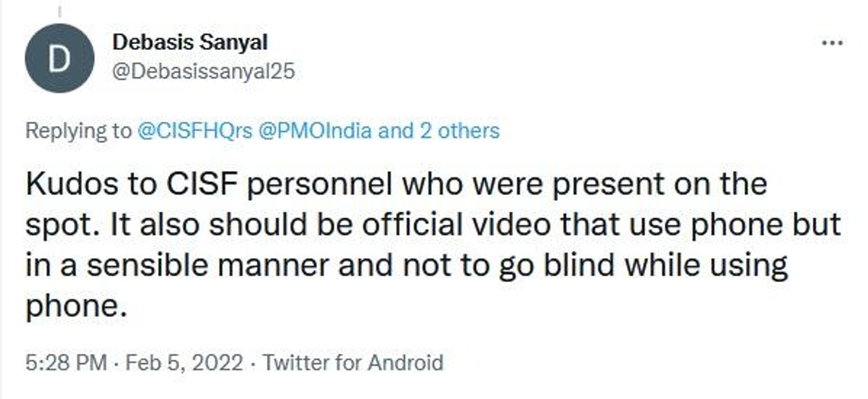868x399 pixels.
Task: Open the Debasis Sanyal display name
Action: (x=190, y=43)
